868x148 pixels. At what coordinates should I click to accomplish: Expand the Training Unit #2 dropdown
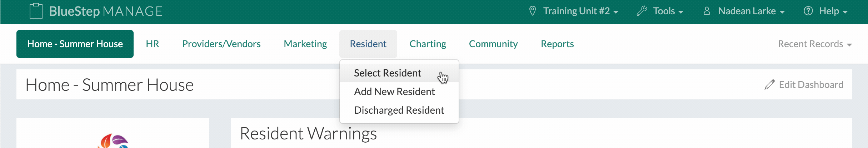point(580,11)
